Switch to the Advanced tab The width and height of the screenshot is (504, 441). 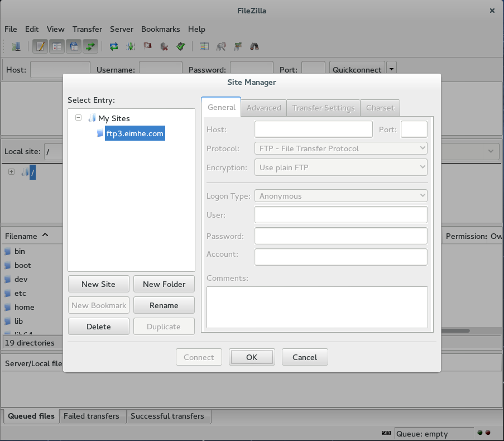[264, 108]
